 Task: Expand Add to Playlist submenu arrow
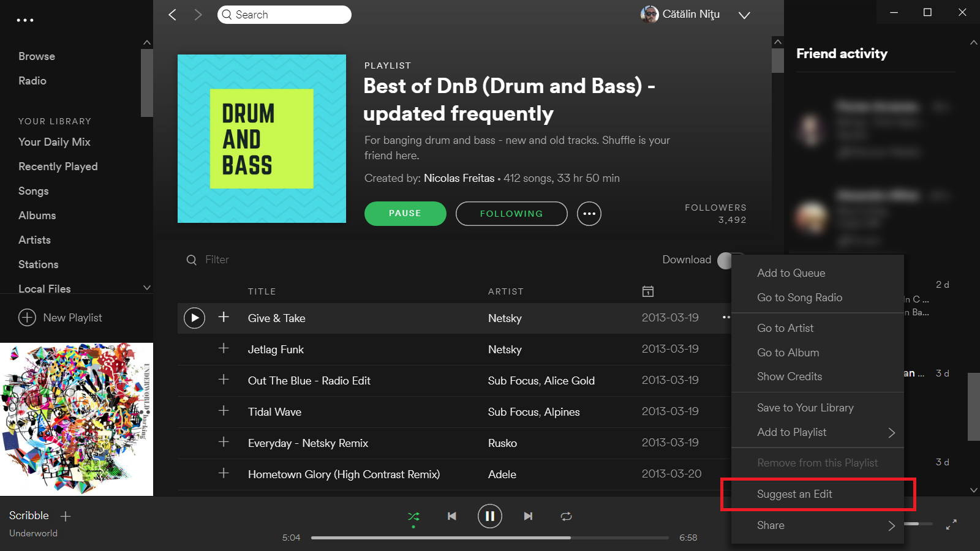tap(892, 433)
